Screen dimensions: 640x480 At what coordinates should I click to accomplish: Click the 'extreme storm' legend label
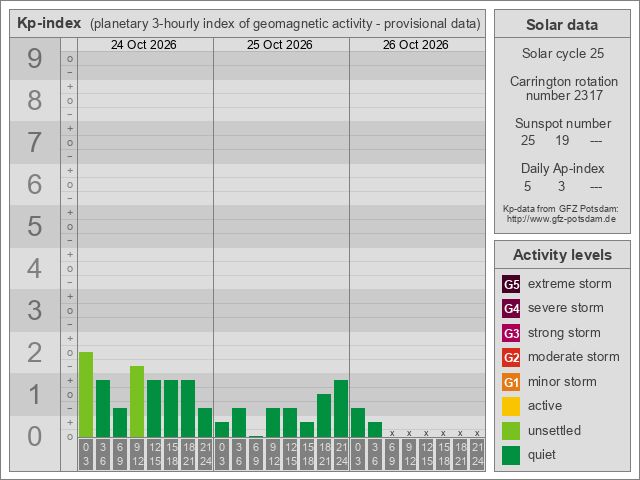point(569,284)
